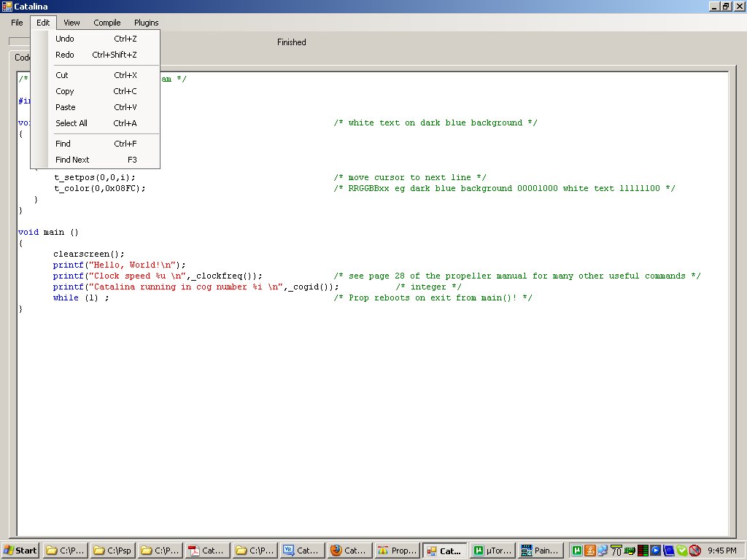Click the 'RRGGBBxx eg dark blue background' comment
Image resolution: width=747 pixels, height=560 pixels.
(x=504, y=189)
